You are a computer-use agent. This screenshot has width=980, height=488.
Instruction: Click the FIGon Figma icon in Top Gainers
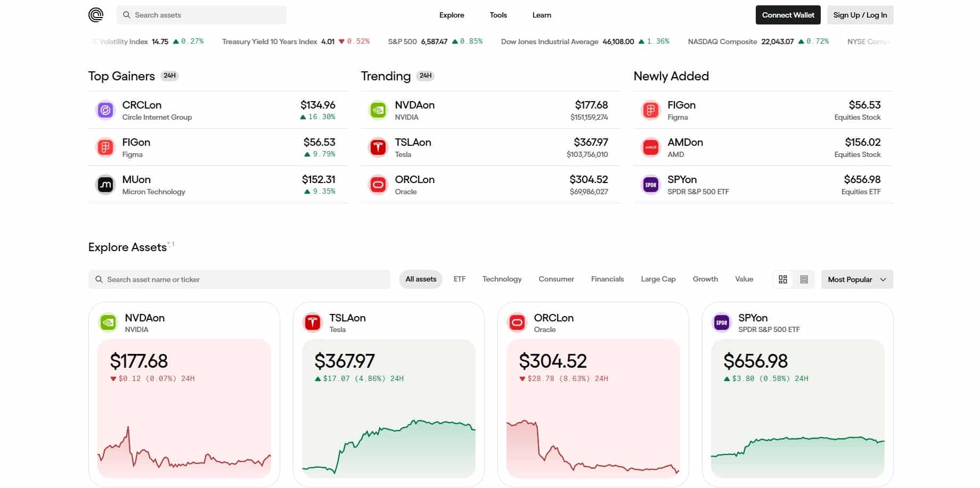click(105, 147)
